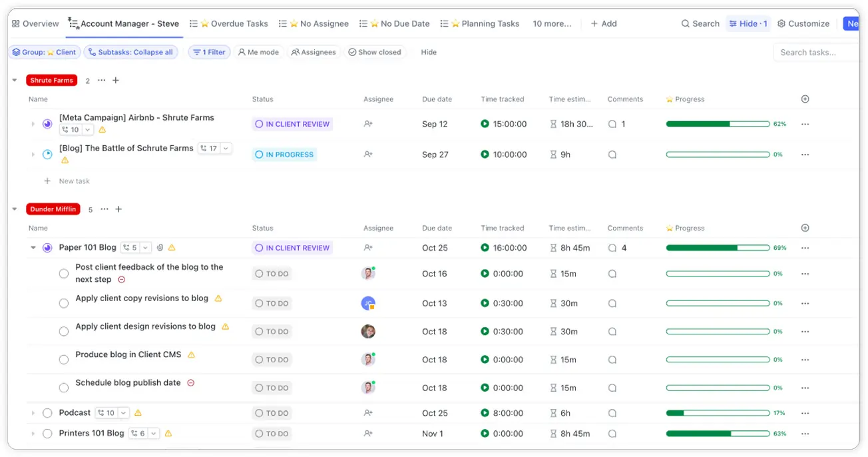The width and height of the screenshot is (868, 457).
Task: Expand the Podcast task row
Action: click(x=33, y=413)
